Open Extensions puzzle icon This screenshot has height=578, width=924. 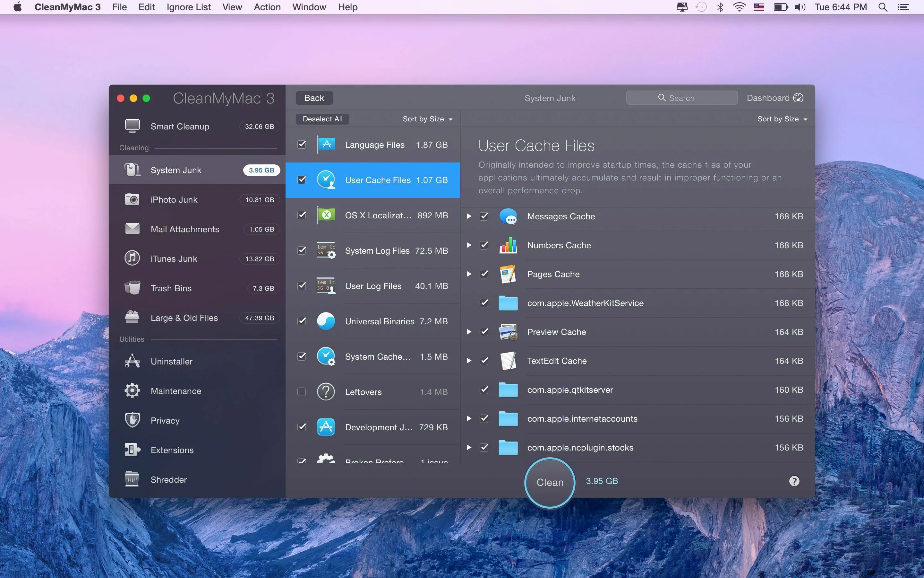132,450
